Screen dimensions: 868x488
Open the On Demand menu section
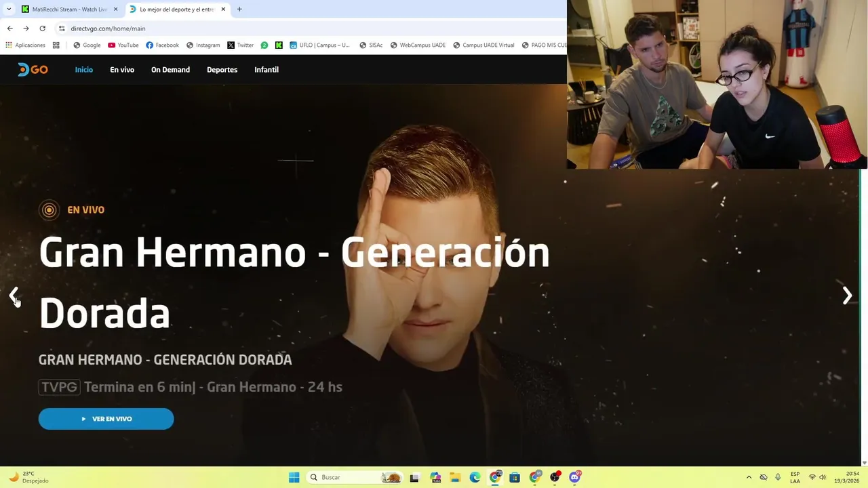(170, 70)
